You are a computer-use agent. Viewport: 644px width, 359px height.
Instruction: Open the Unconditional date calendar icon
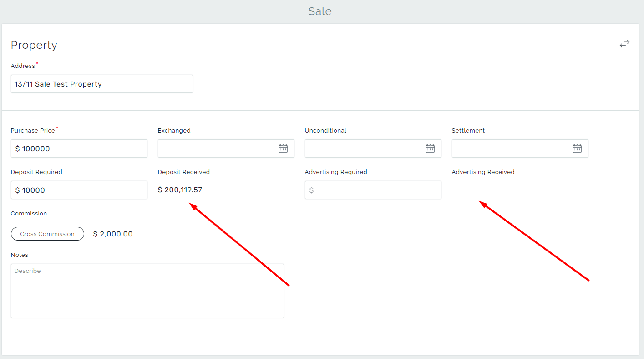coord(430,148)
